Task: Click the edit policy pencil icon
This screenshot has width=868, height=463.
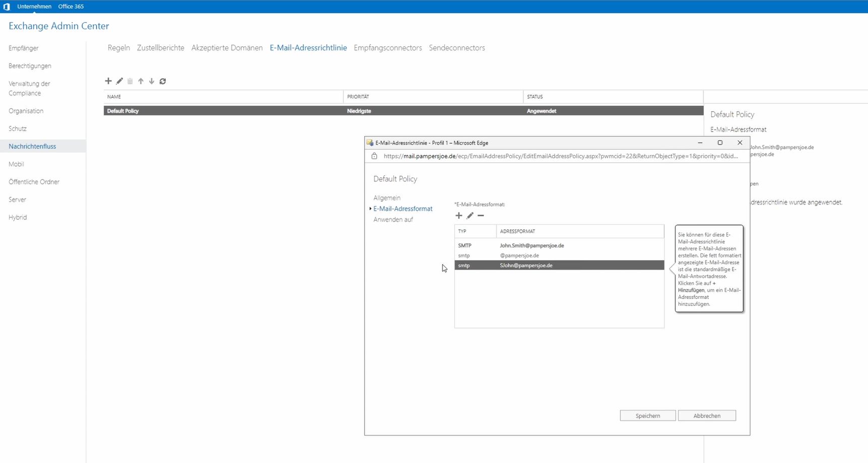Action: (119, 81)
